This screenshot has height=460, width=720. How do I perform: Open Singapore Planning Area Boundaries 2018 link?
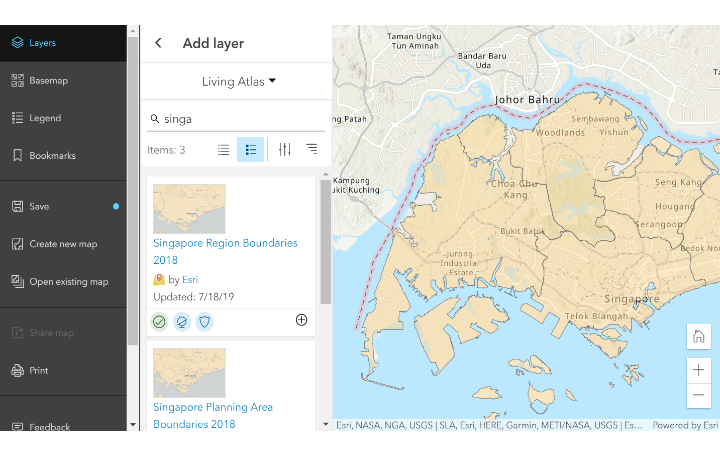[213, 415]
